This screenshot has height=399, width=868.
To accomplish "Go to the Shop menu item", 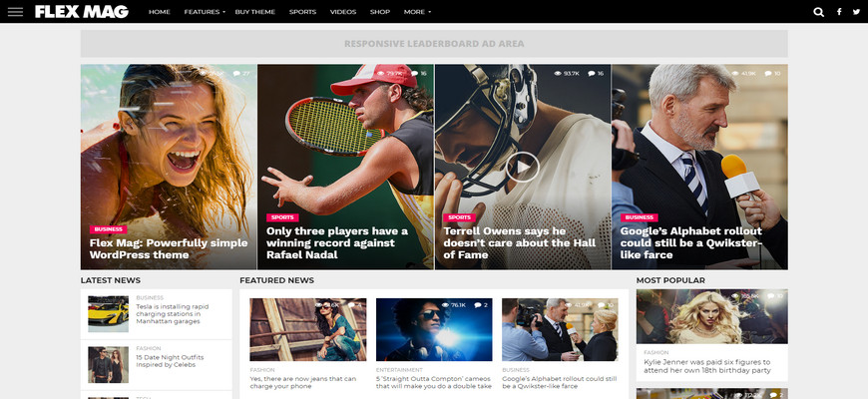I will click(380, 12).
